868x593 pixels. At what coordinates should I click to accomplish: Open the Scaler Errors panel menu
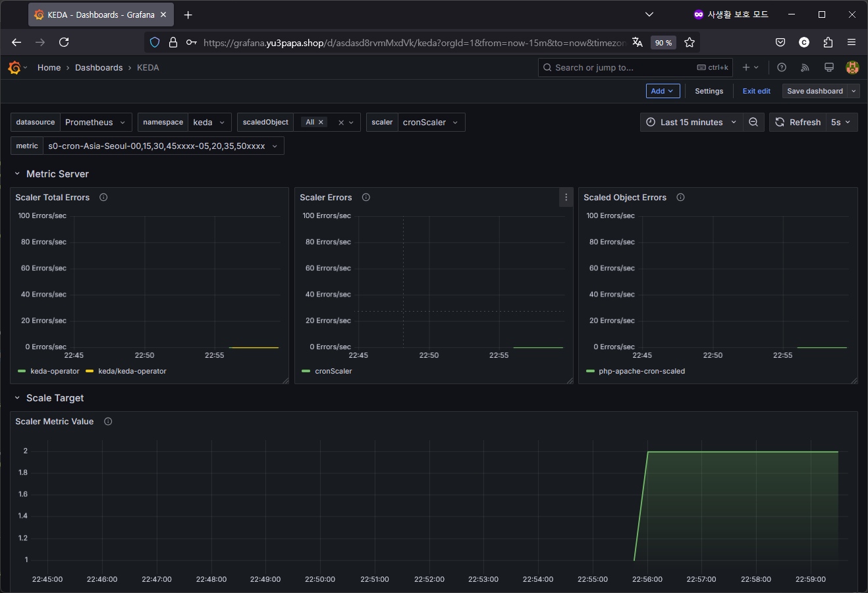point(566,197)
